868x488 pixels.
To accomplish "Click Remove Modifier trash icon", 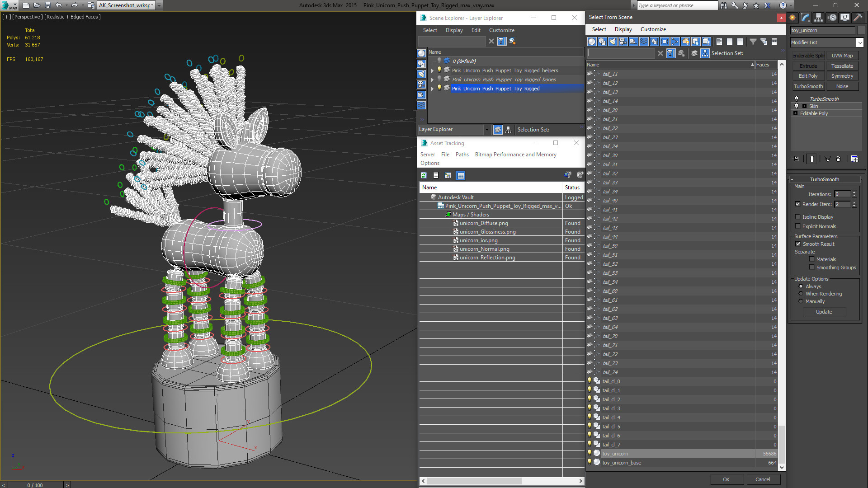I will (839, 159).
